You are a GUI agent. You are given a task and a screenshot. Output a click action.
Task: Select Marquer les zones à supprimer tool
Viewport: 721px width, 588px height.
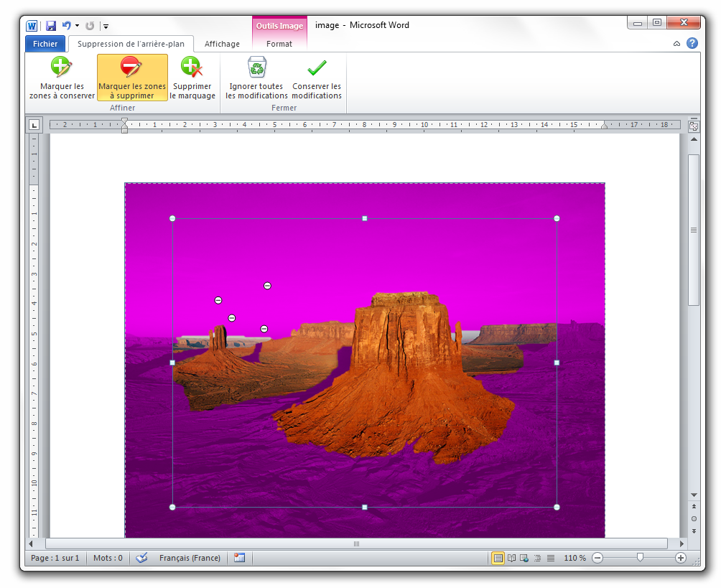(x=132, y=78)
